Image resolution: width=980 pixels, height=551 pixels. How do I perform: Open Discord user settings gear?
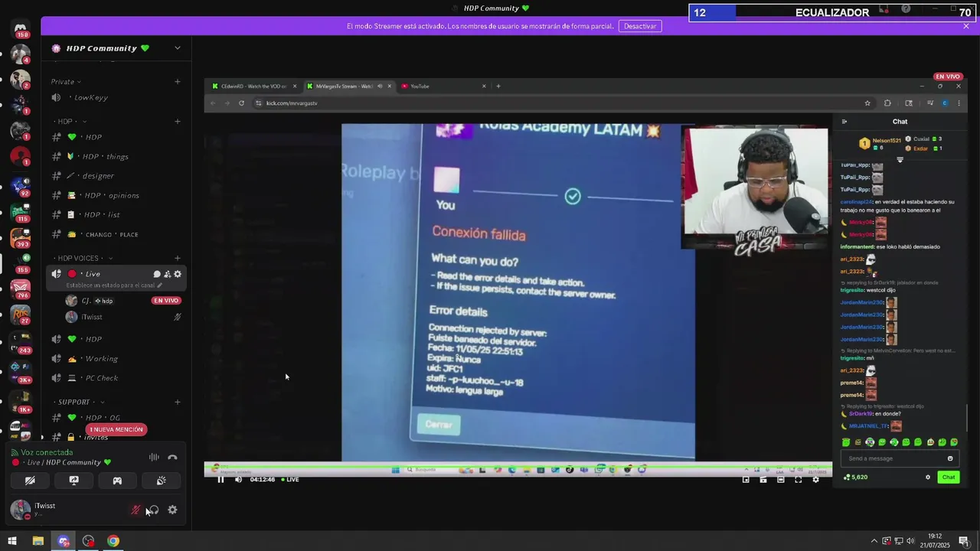pos(172,510)
